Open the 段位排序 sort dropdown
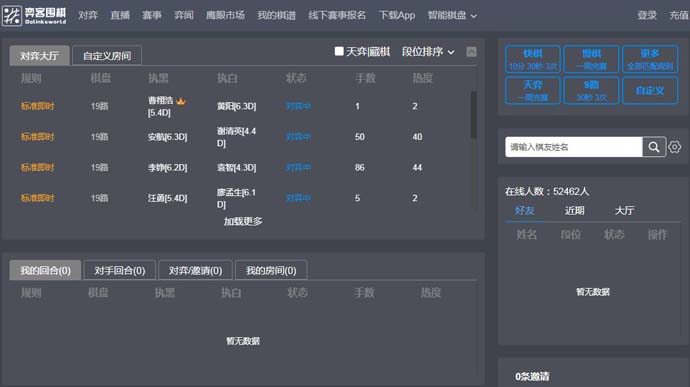690x387 pixels. [428, 52]
